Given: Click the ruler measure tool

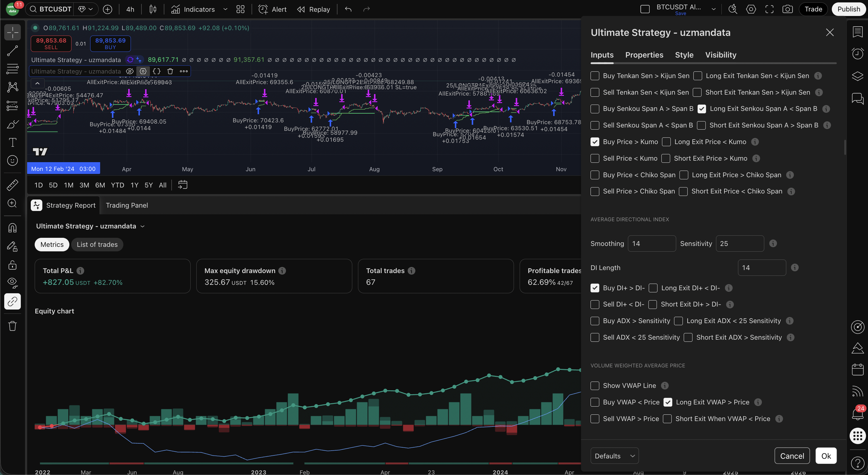Looking at the screenshot, I should pyautogui.click(x=12, y=185).
